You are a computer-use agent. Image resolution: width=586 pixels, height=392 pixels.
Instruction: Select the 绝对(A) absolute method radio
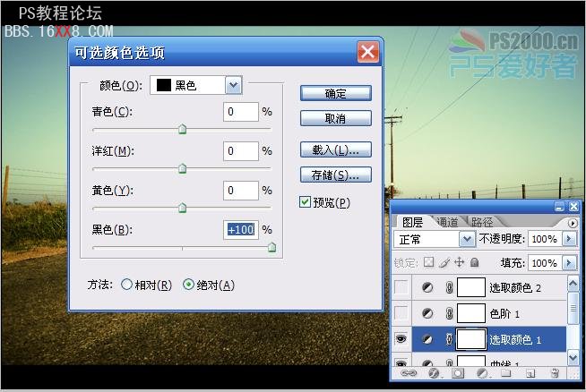tap(188, 285)
